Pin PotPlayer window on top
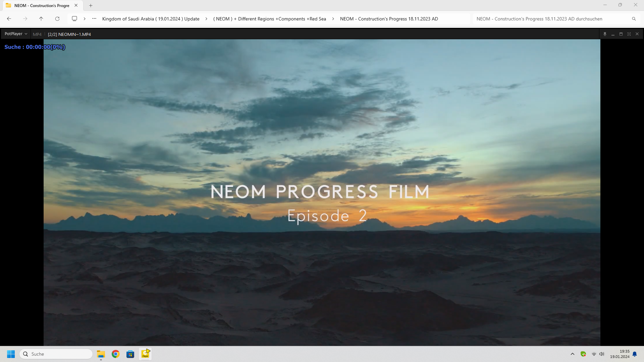 (605, 34)
